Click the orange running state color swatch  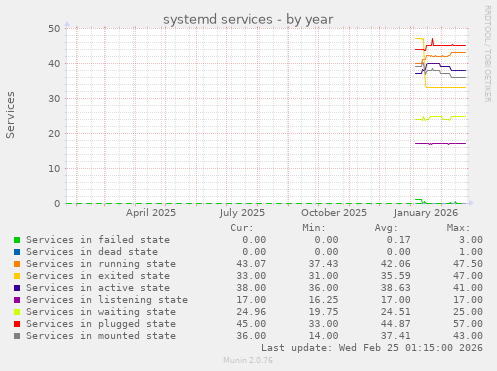(x=17, y=264)
